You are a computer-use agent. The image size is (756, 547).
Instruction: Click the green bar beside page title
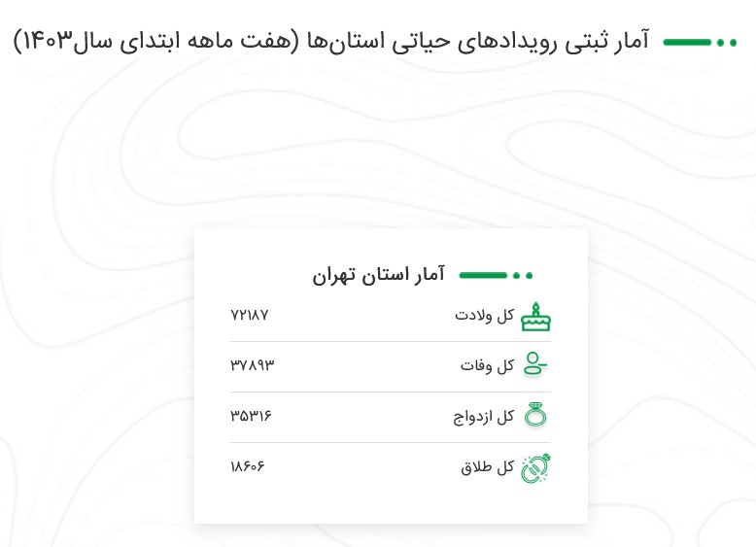[x=687, y=43]
